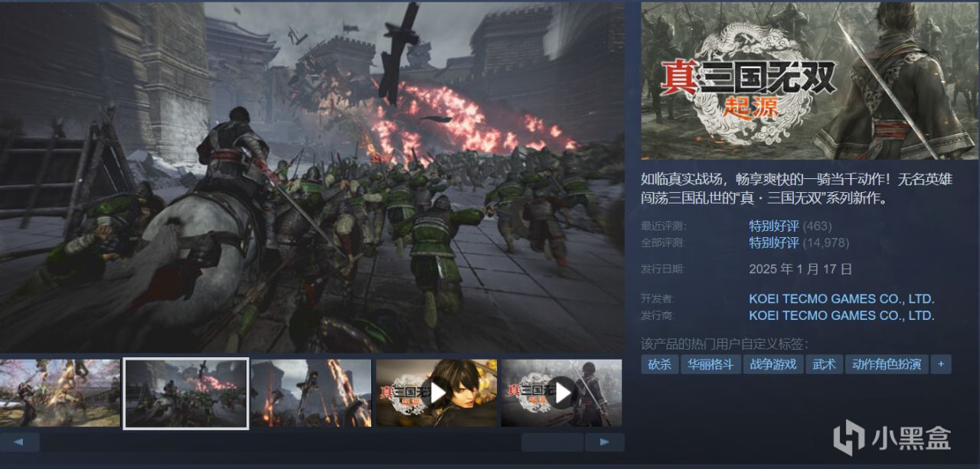Select the highlighted cavalry charge thumbnail
This screenshot has width=980, height=469.
185,392
